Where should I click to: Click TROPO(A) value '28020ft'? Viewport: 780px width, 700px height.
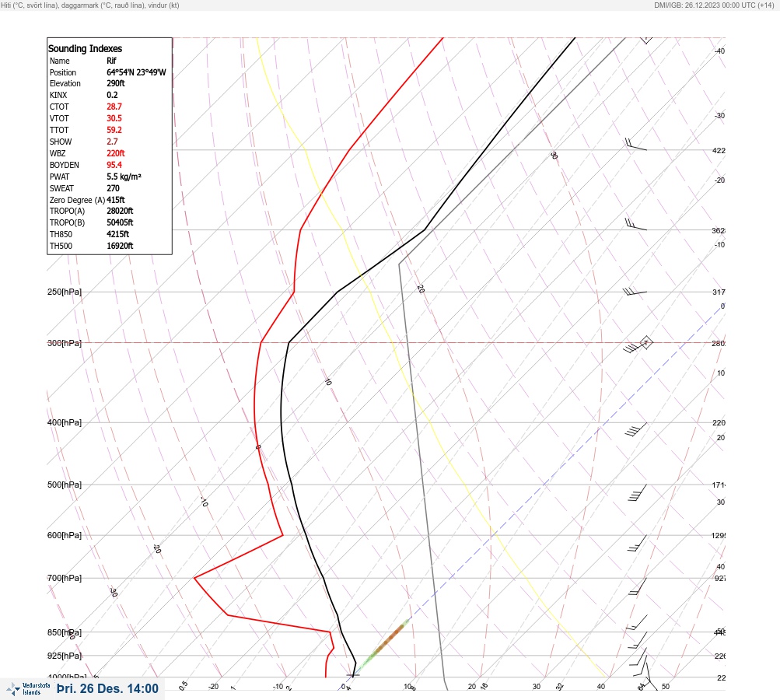(x=120, y=211)
